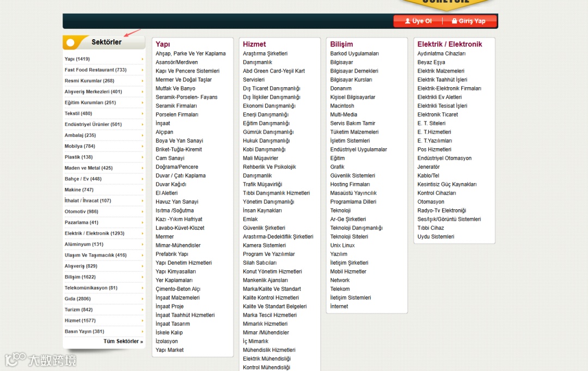The width and height of the screenshot is (588, 371).
Task: Select Mutfak Ve Banyo subcategory
Action: pyautogui.click(x=175, y=89)
